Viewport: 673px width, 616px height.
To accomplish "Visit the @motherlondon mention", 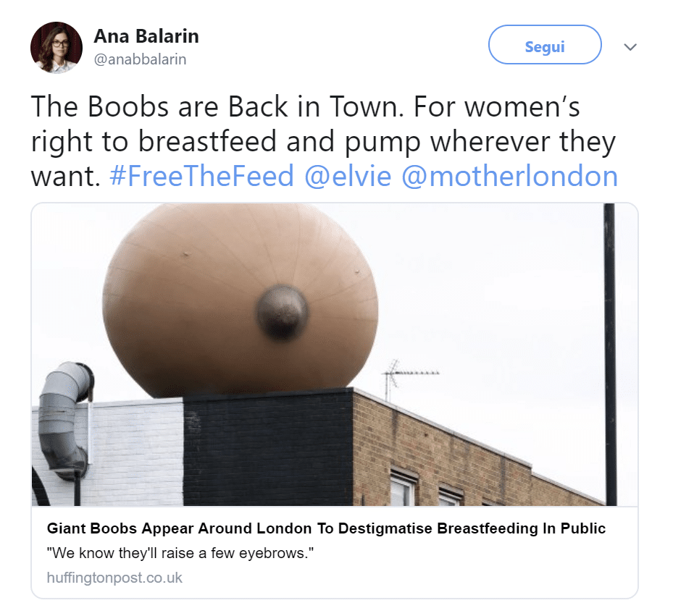I will (510, 176).
